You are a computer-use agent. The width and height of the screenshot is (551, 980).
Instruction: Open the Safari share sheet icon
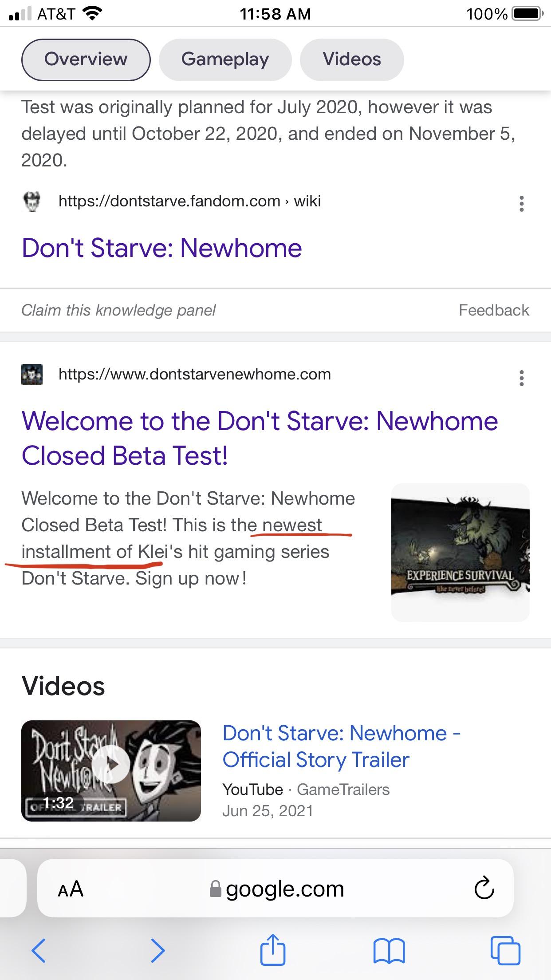point(272,949)
